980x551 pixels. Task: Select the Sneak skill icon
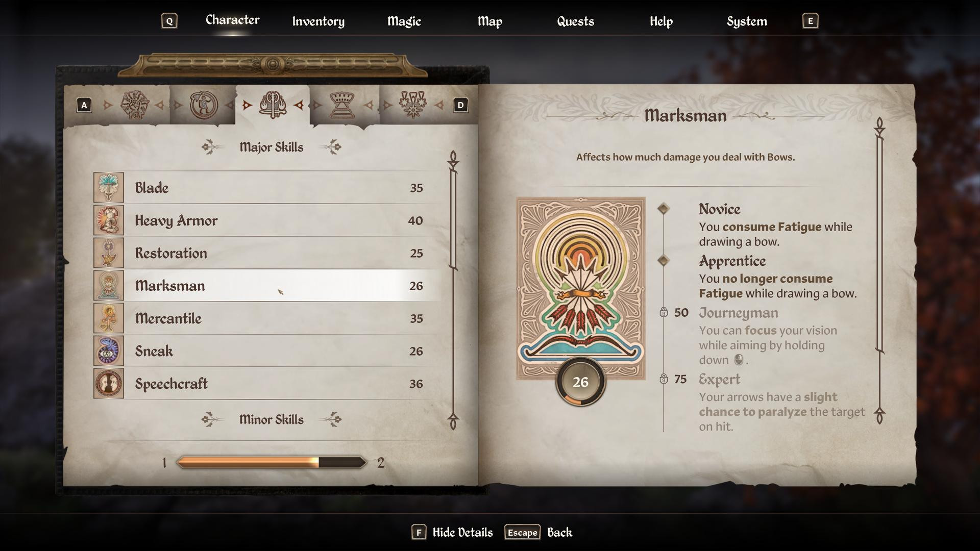109,351
